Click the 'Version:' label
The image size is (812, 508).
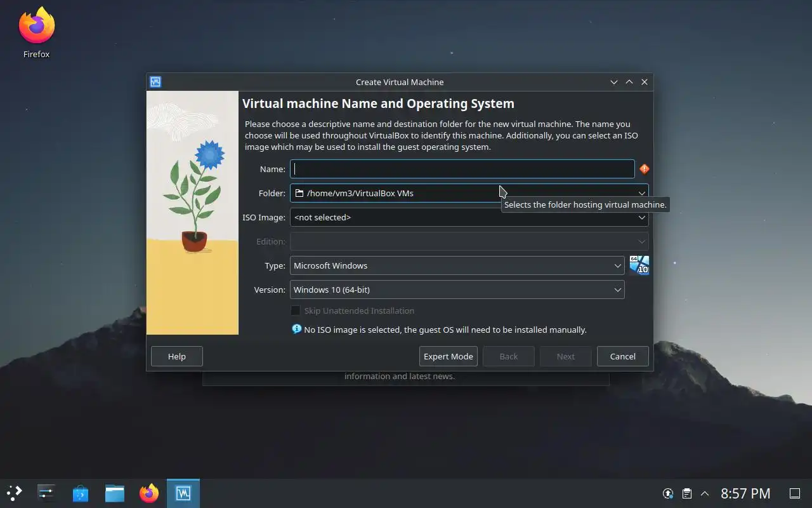pos(270,290)
